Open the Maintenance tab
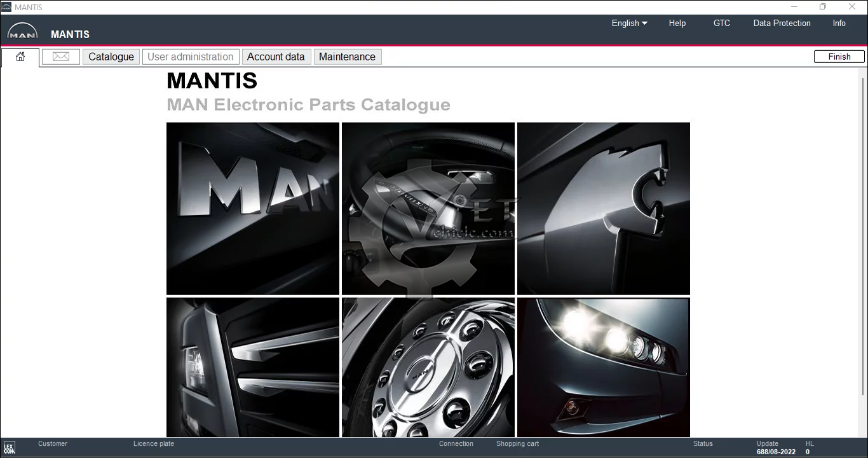 (347, 57)
